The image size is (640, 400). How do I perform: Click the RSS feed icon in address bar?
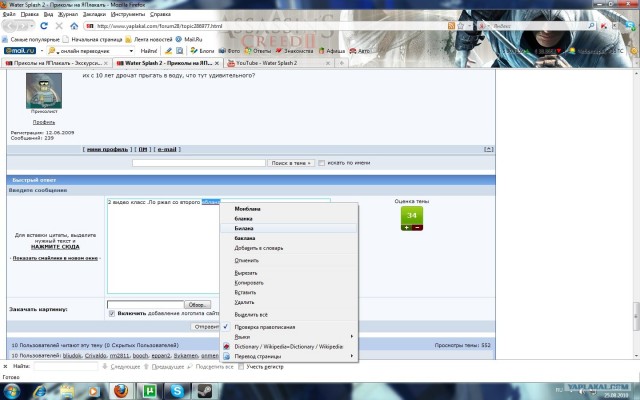[451, 26]
